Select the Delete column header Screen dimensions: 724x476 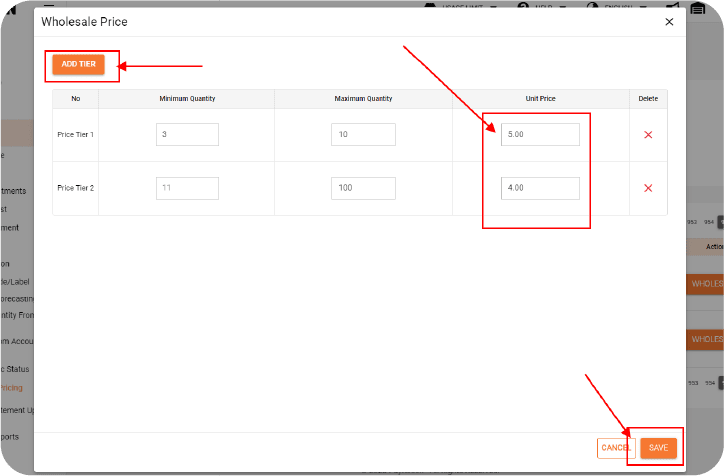coord(648,99)
